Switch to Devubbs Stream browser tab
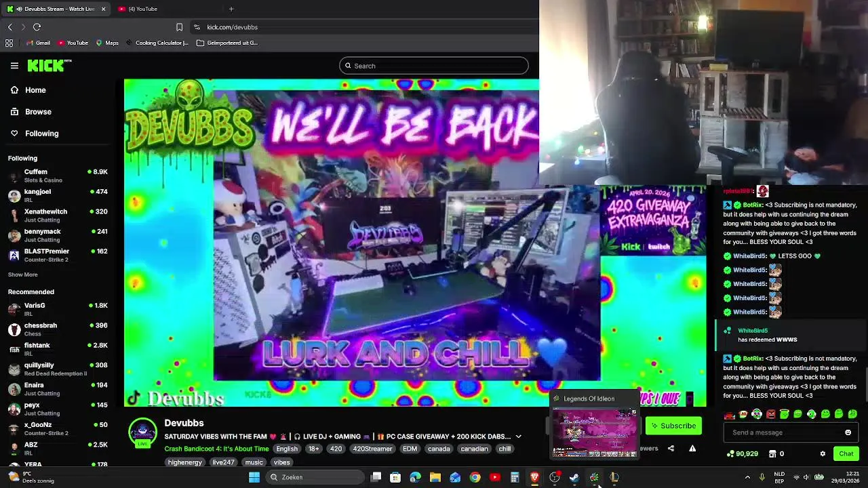Image resolution: width=868 pixels, height=488 pixels. (x=56, y=9)
